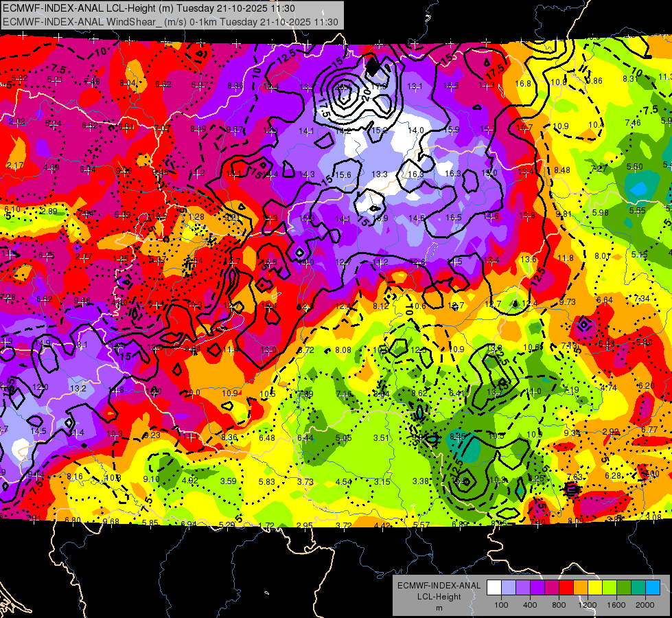Click the yellow legend swatch
The width and height of the screenshot is (672, 618).
pos(595,587)
